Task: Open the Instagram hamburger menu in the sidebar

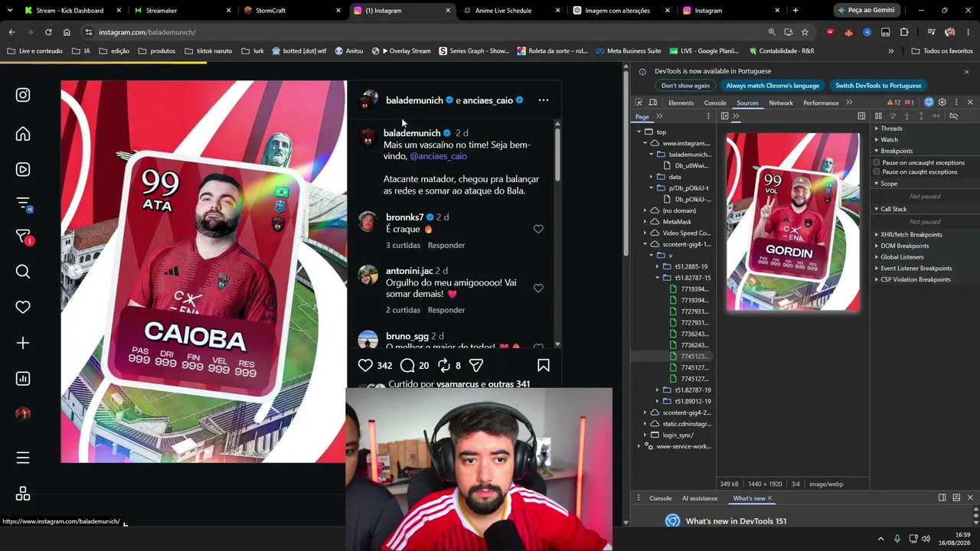Action: coord(23,458)
